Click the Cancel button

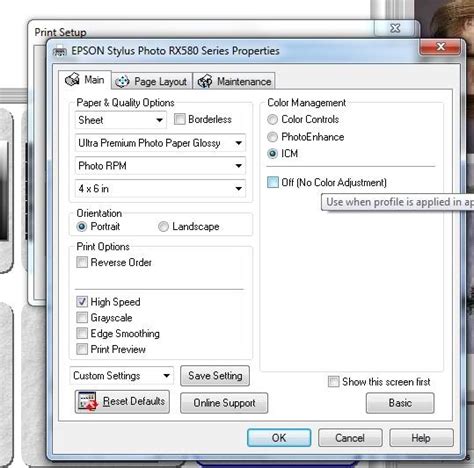[x=350, y=438]
